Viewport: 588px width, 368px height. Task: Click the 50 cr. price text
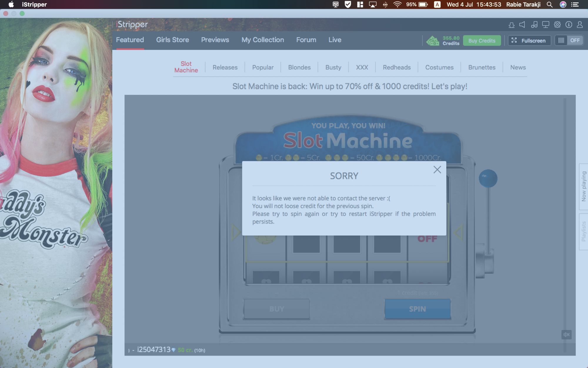pos(185,350)
